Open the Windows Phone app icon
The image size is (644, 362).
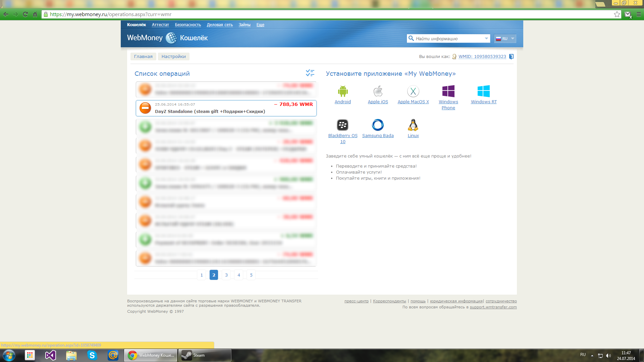pos(448,91)
